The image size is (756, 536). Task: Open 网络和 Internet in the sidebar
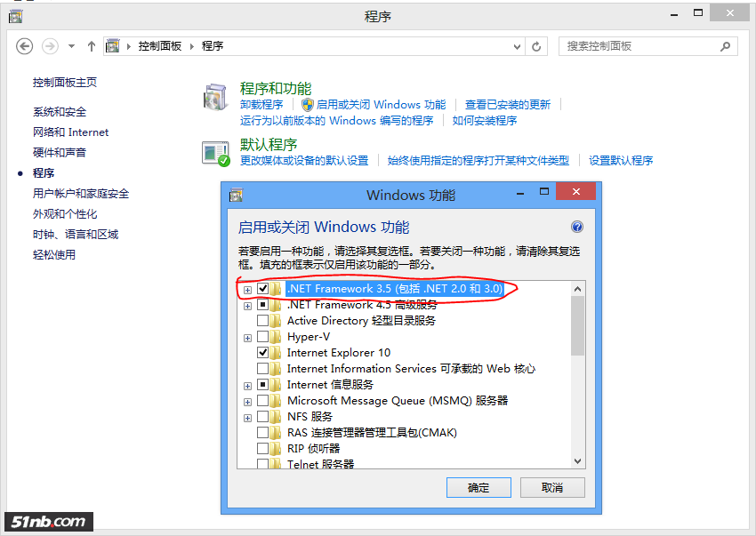70,132
